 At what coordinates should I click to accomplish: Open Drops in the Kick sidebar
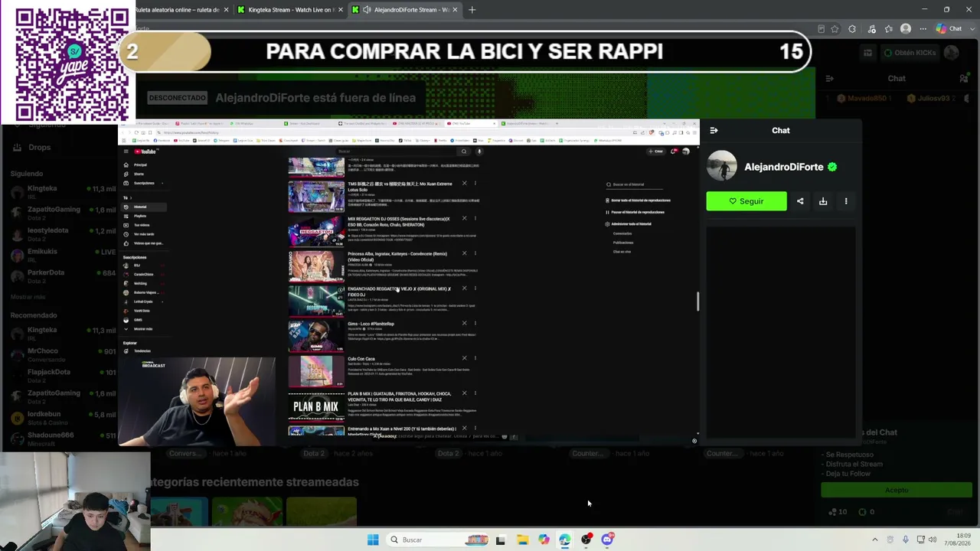tap(32, 147)
